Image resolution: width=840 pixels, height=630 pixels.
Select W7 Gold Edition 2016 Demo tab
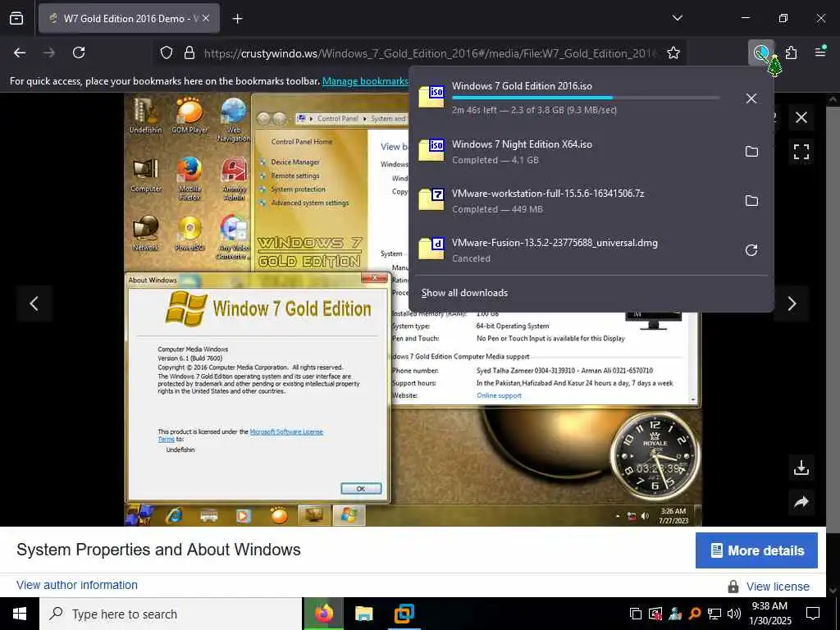(129, 18)
